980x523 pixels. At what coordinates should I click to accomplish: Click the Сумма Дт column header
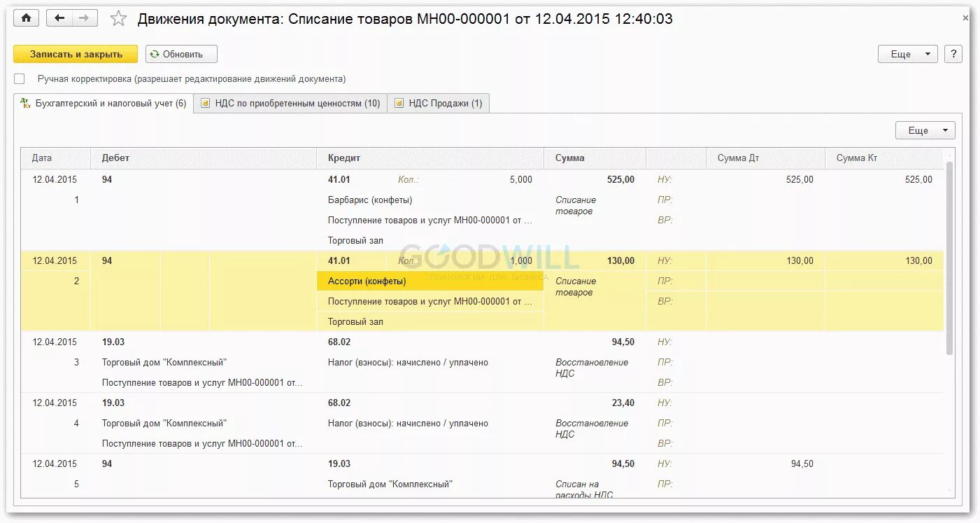click(x=765, y=158)
